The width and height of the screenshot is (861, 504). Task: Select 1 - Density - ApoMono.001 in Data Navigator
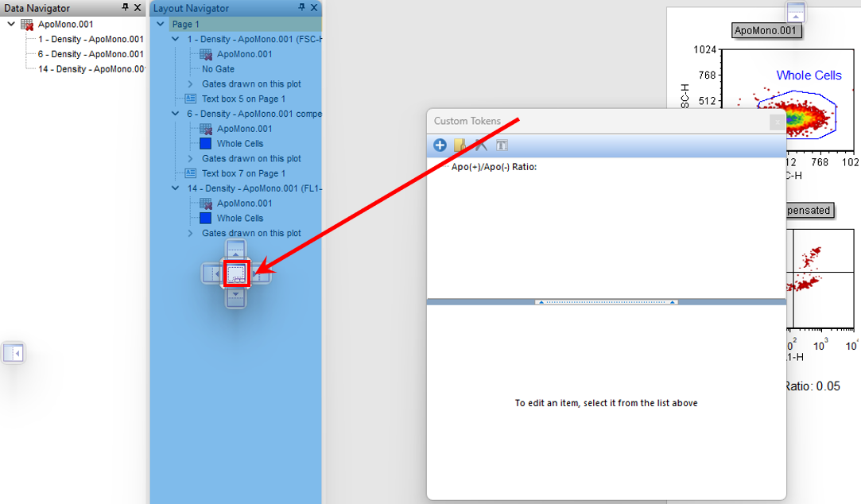[91, 40]
